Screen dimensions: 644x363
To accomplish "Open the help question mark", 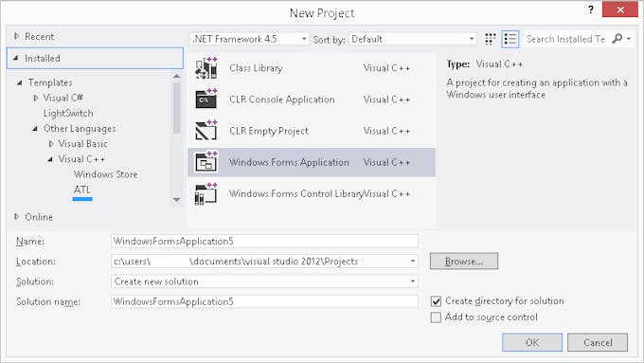I will (591, 9).
